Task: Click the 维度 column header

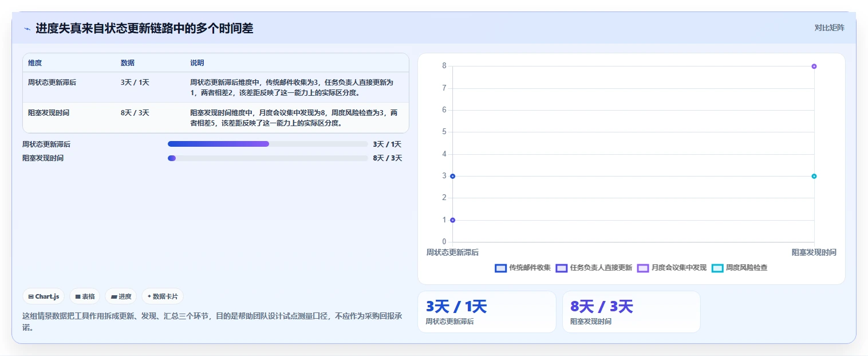Action: 35,63
